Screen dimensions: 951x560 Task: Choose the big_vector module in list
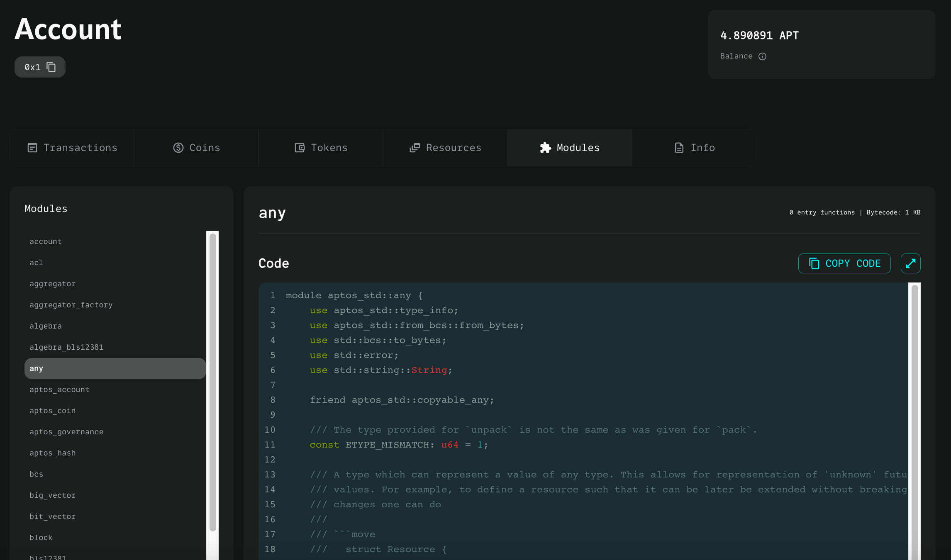point(52,495)
